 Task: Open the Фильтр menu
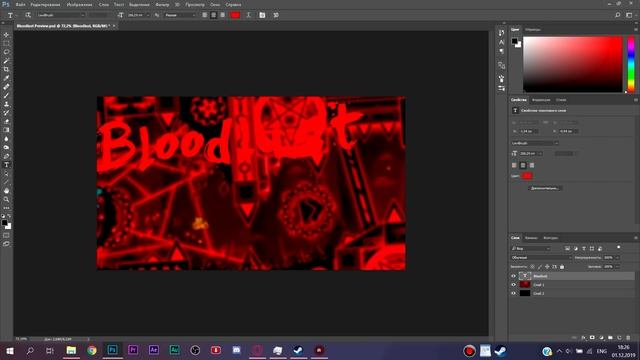tap(162, 4)
